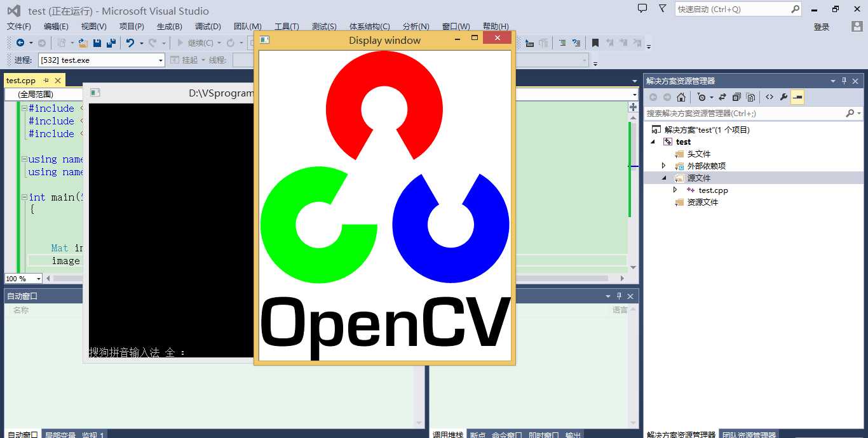868x438 pixels.
Task: Open the navigate backward history dropdown arrow
Action: click(x=31, y=43)
